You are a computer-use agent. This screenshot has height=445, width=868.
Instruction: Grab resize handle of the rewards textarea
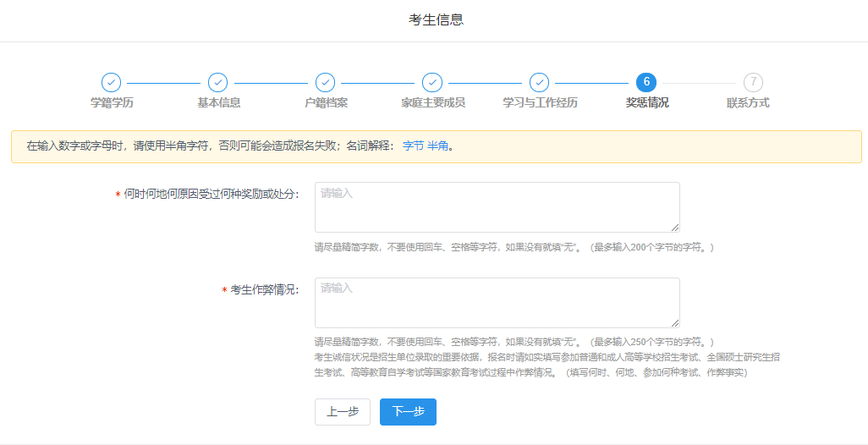(675, 227)
